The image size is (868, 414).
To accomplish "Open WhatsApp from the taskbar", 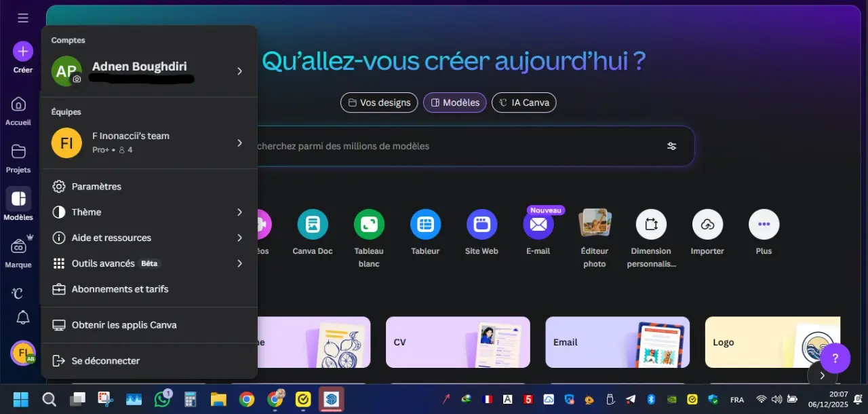I will tap(162, 399).
